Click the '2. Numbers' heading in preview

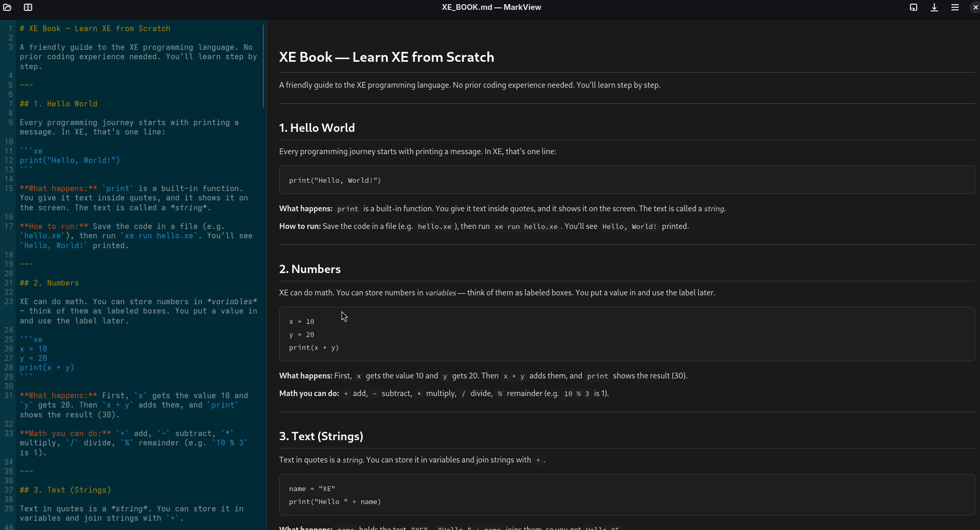click(309, 269)
